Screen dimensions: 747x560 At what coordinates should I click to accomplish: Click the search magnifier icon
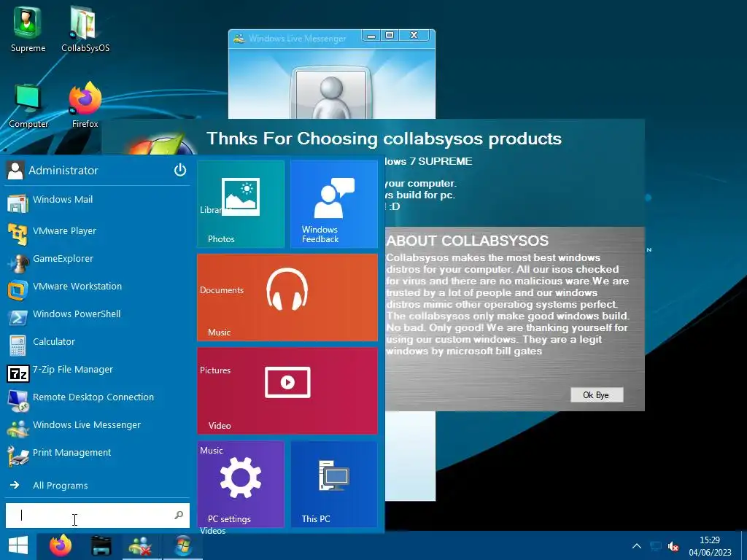click(179, 515)
